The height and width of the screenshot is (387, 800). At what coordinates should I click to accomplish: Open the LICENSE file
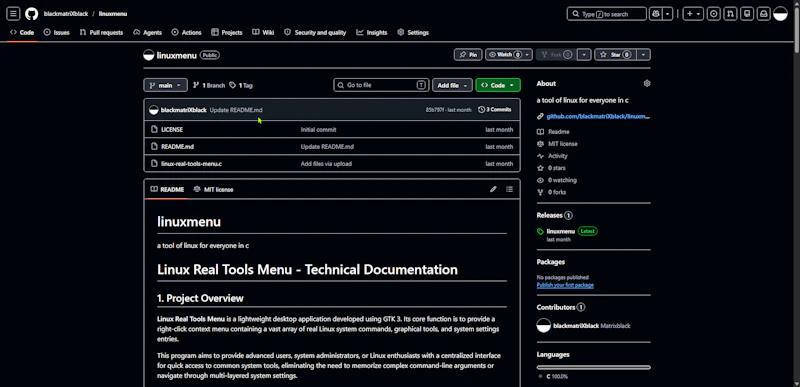[x=172, y=130]
